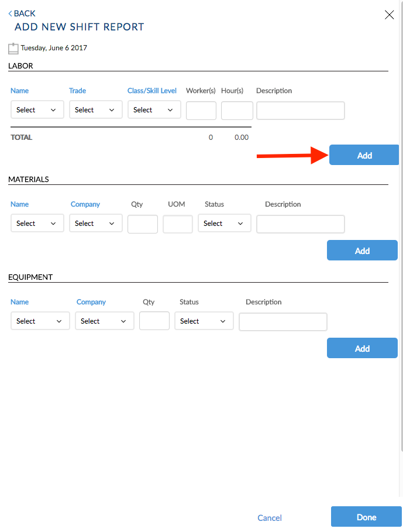403x532 pixels.
Task: Open the Class/Skill Level dropdown
Action: 154,109
